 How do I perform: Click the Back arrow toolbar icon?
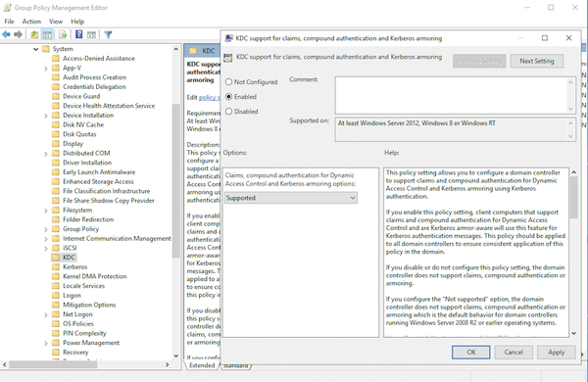[7, 35]
